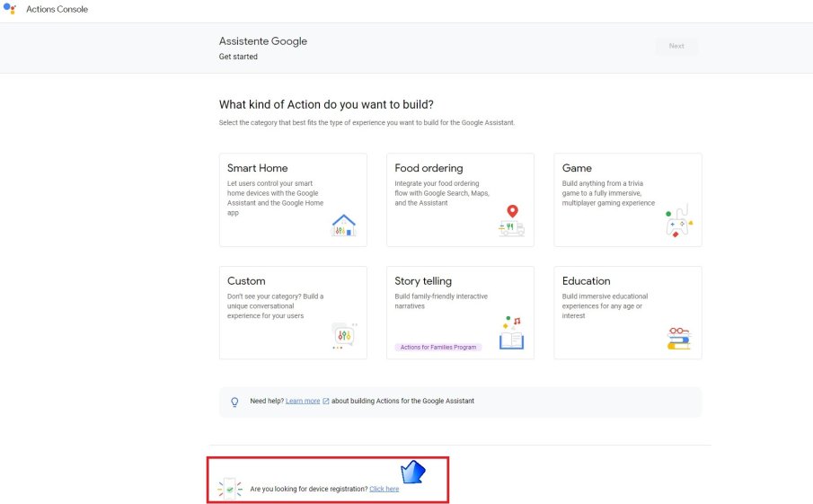
Task: Click the Smart Home description text
Action: [x=275, y=198]
